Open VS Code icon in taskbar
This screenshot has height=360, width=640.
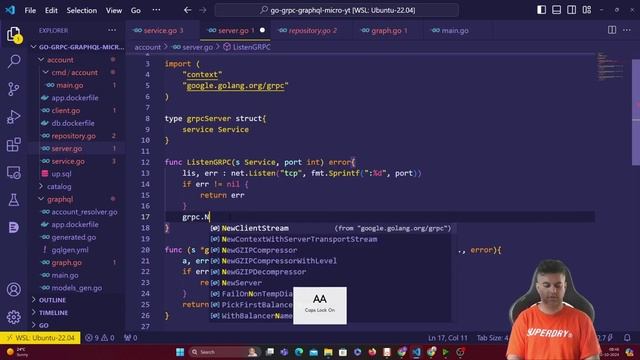(416, 352)
